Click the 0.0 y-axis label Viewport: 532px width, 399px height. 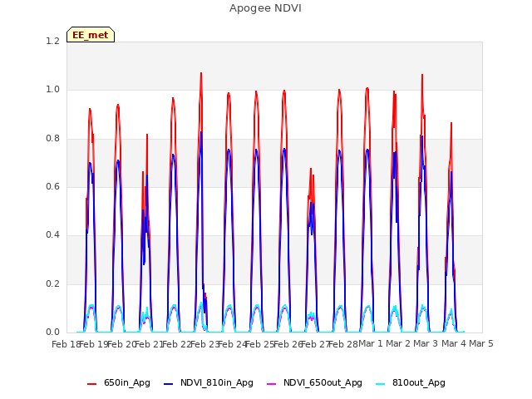tap(52, 332)
